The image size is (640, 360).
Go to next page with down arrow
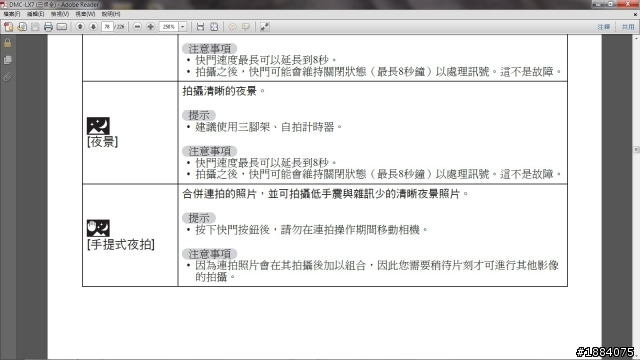[x=93, y=27]
